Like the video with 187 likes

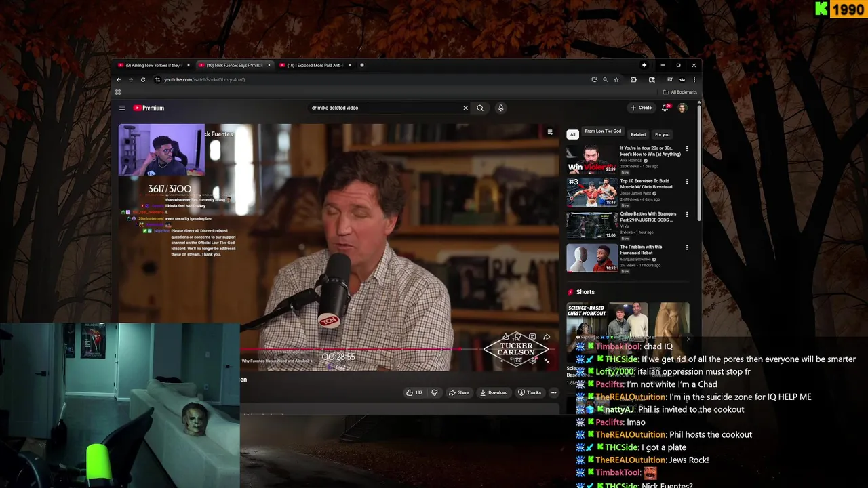coord(414,392)
